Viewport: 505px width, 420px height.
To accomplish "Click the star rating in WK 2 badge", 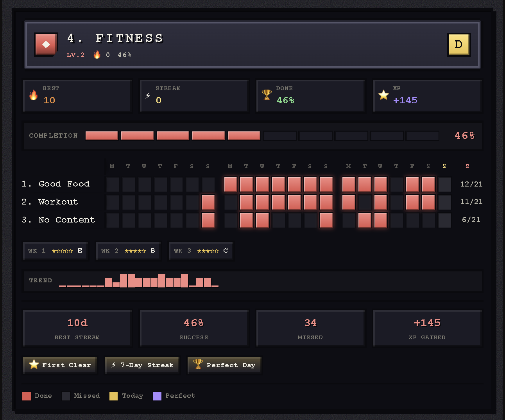I will click(135, 251).
